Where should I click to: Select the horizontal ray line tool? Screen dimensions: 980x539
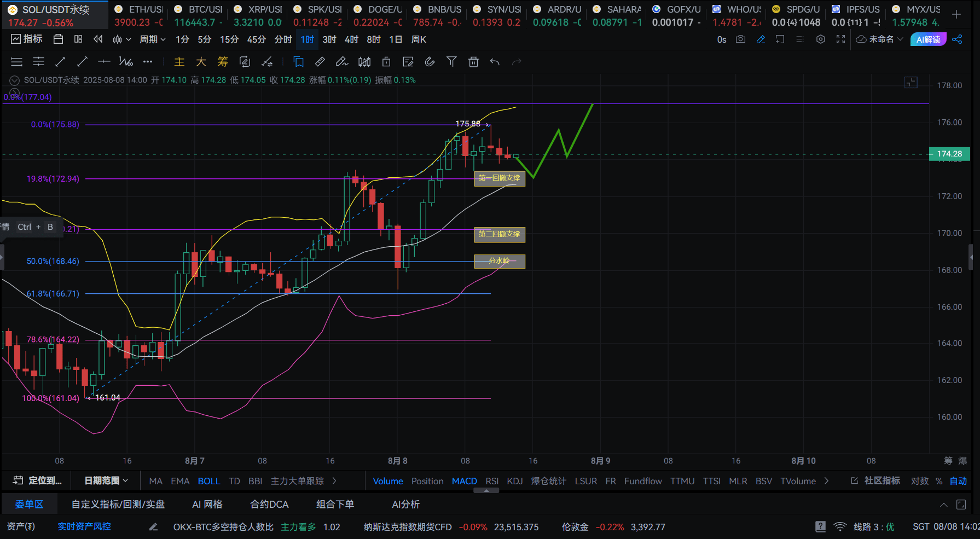pyautogui.click(x=104, y=62)
